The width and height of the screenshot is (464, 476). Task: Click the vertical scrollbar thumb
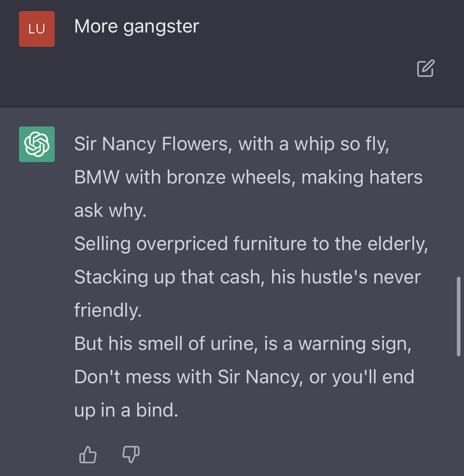(x=459, y=316)
